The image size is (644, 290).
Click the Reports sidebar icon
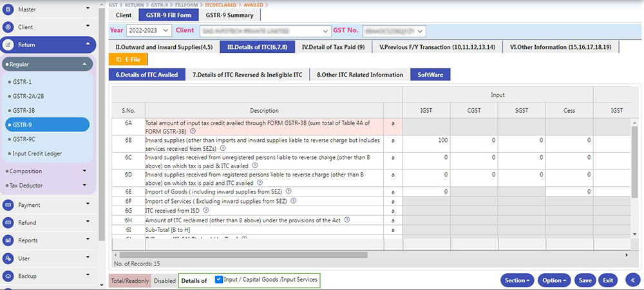point(8,240)
